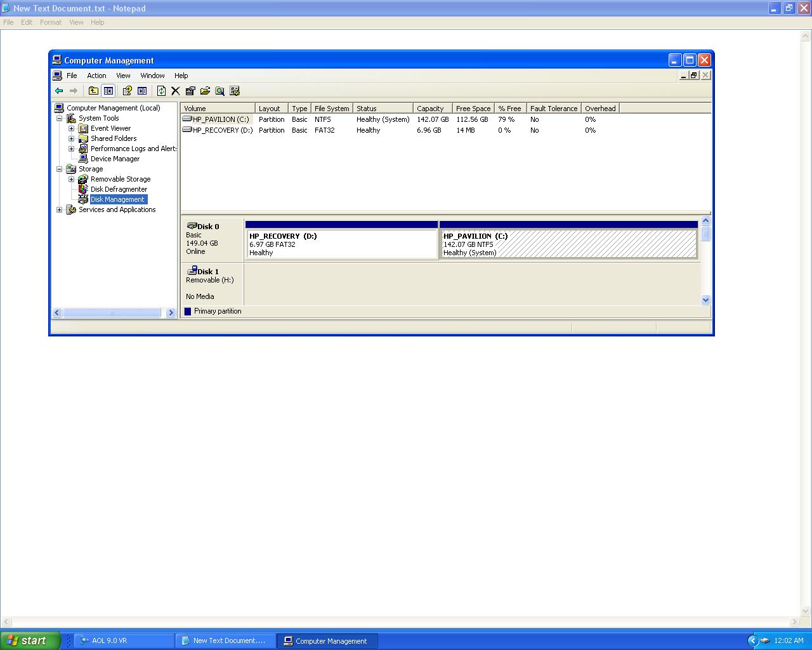
Task: Collapse the System Tools branch
Action: pyautogui.click(x=60, y=118)
